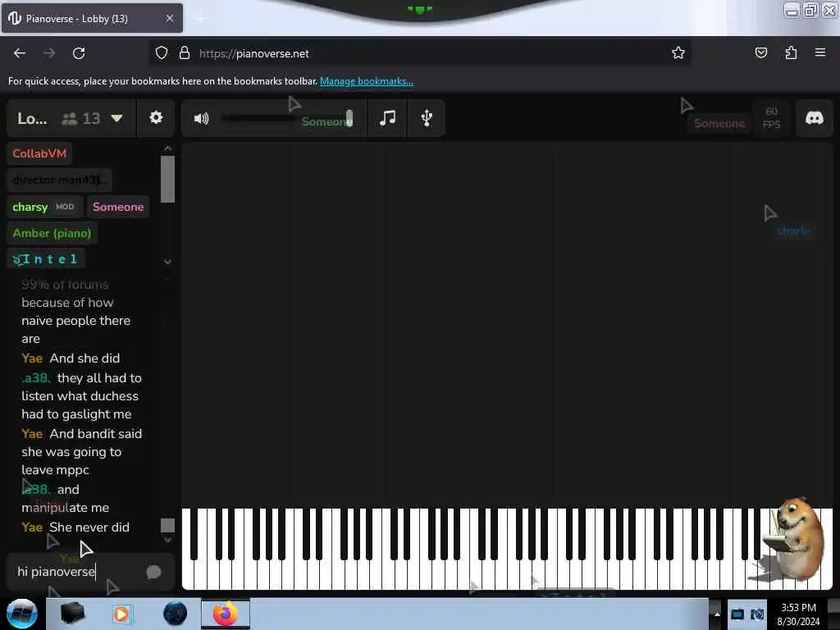Reload the Pianoverse page

pyautogui.click(x=79, y=53)
